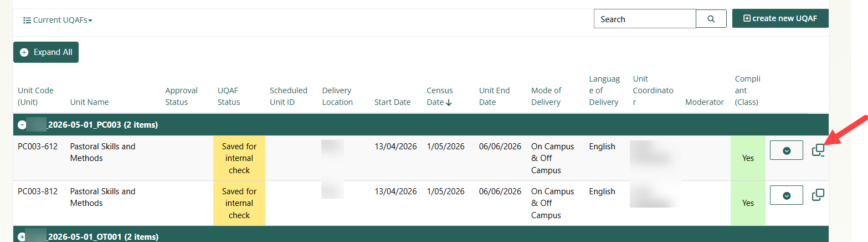Click the Census Date sort arrow
868x242 pixels.
[449, 102]
